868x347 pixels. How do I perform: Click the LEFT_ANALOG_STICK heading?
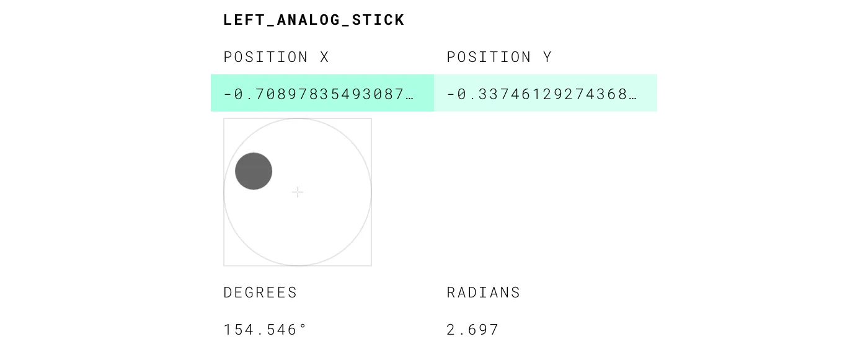coord(314,20)
